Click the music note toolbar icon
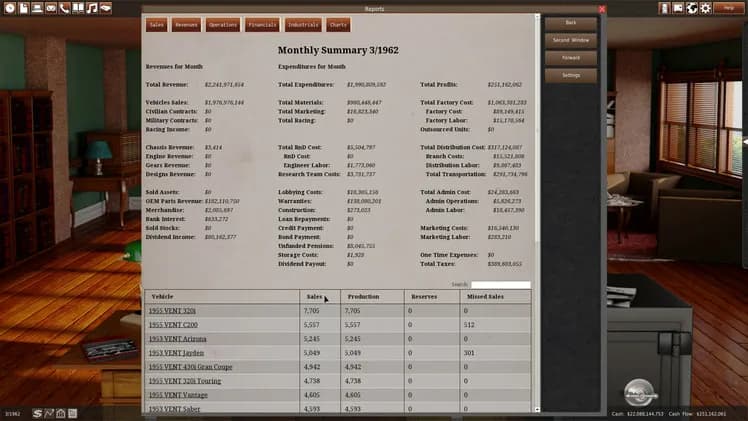 (x=92, y=8)
